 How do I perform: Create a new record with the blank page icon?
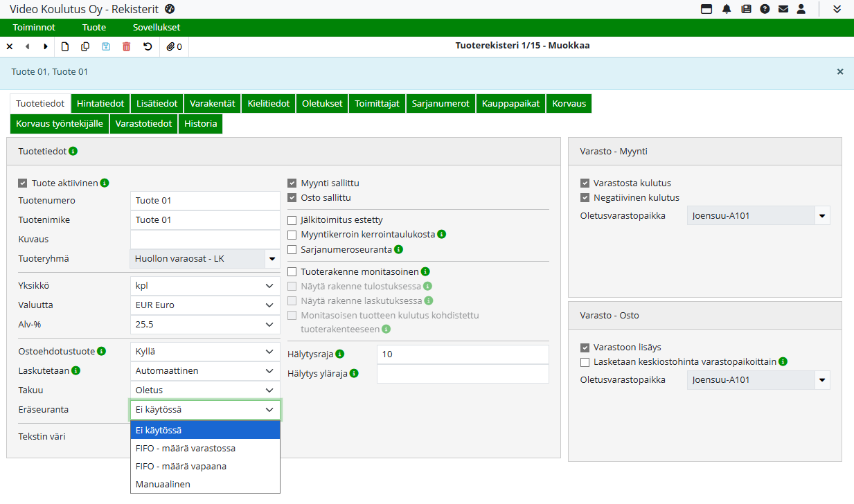[65, 46]
